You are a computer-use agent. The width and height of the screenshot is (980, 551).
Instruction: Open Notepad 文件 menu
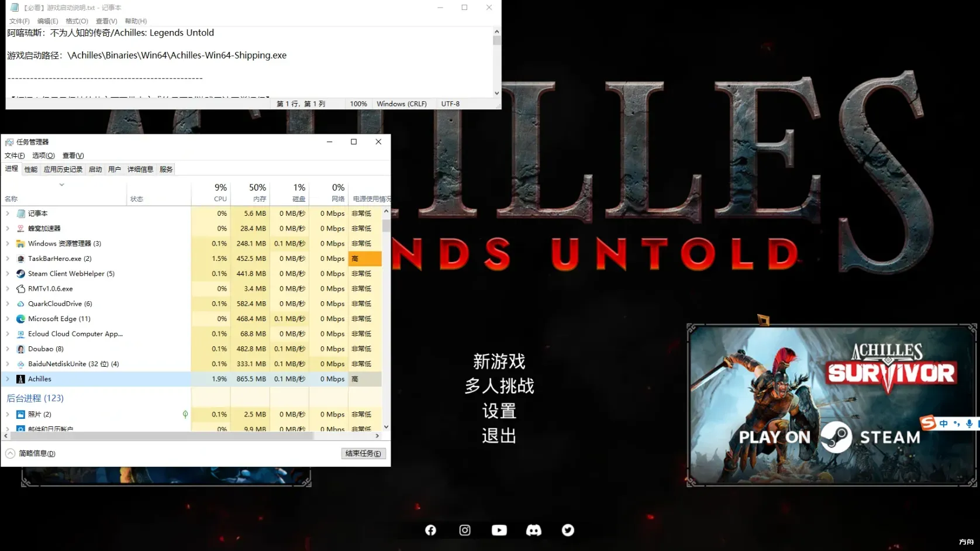pyautogui.click(x=19, y=21)
